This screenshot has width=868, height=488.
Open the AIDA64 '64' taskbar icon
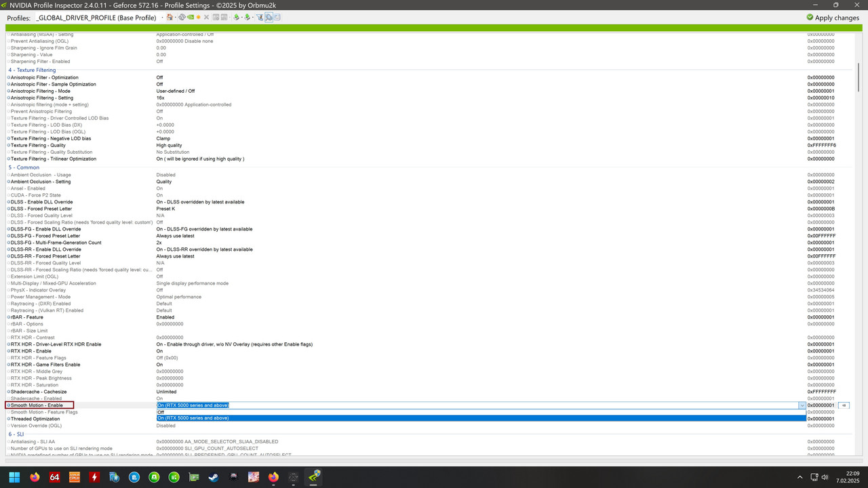tap(54, 477)
